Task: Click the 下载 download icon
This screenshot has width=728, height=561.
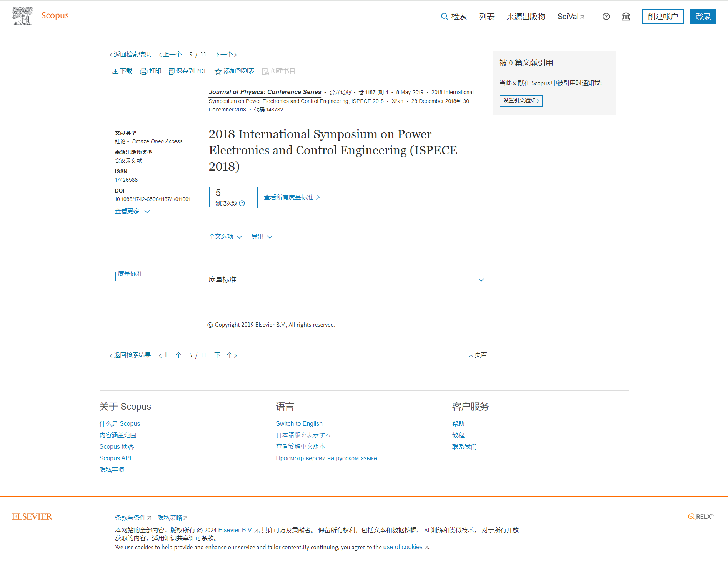Action: pyautogui.click(x=115, y=71)
